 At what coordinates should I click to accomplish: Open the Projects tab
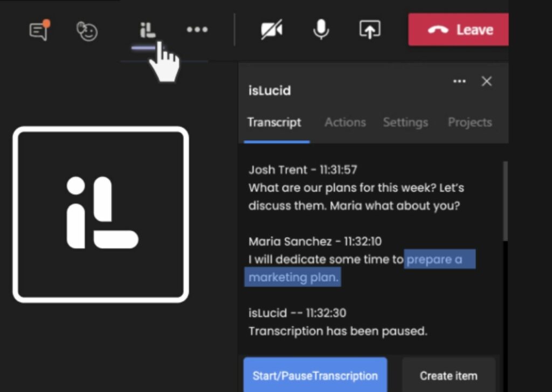click(x=470, y=122)
